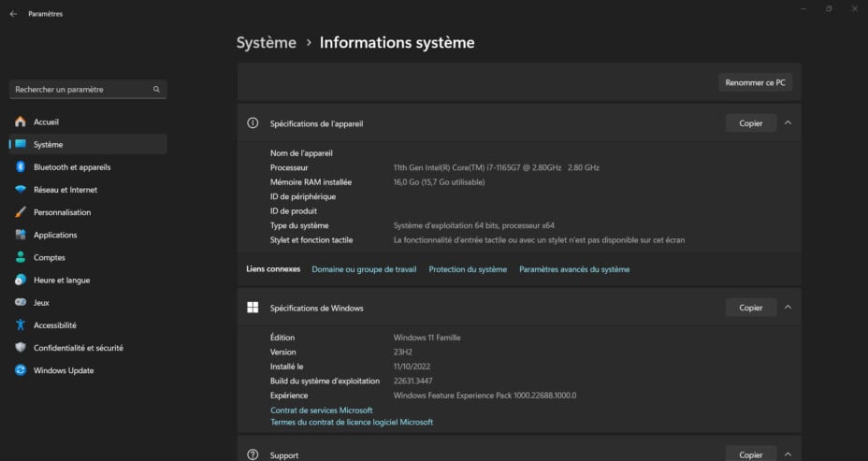This screenshot has height=461, width=868.
Task: Click the version value 23H2
Action: [x=402, y=352]
